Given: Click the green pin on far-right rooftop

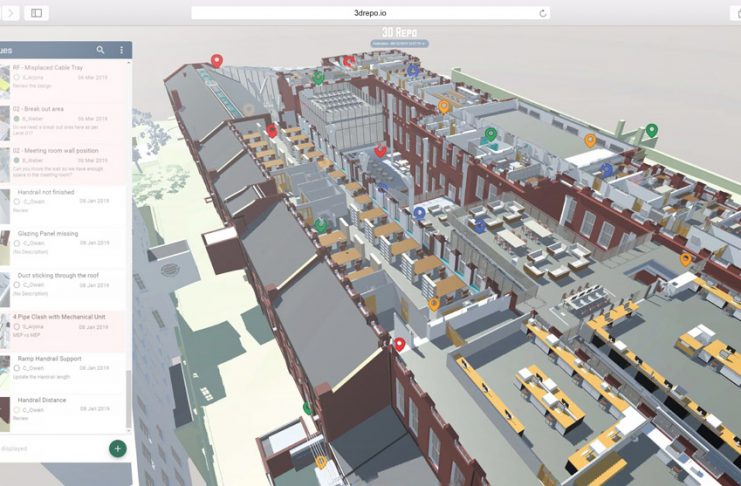Looking at the screenshot, I should (x=651, y=130).
